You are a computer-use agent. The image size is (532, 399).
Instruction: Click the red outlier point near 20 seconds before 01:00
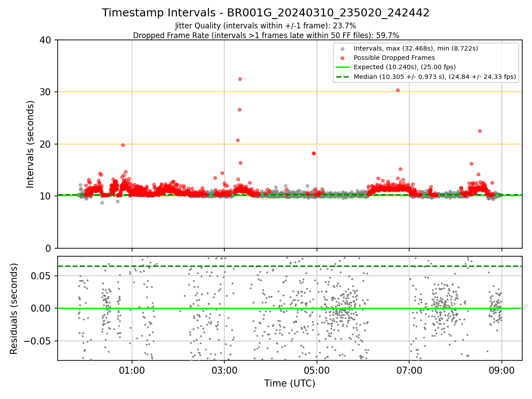123,145
